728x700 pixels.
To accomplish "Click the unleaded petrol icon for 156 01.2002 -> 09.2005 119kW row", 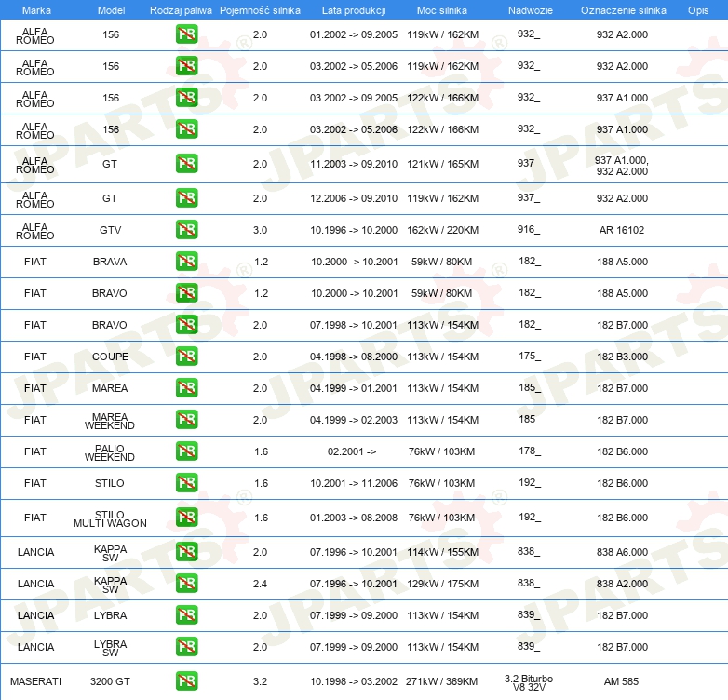I will 186,34.
